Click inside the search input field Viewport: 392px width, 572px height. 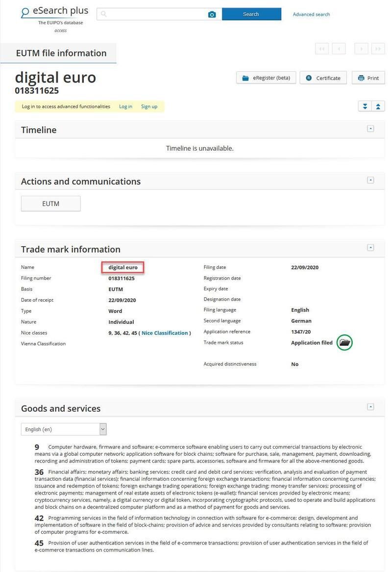[157, 14]
